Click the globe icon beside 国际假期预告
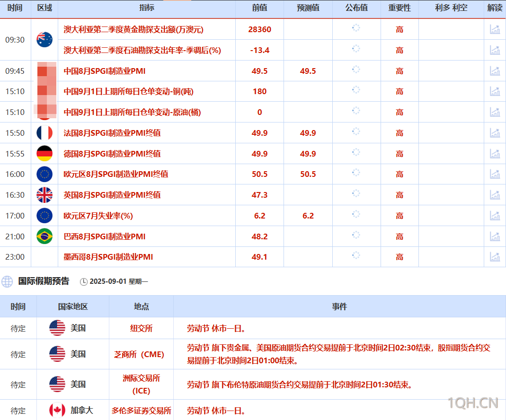The image size is (506, 420). [7, 281]
